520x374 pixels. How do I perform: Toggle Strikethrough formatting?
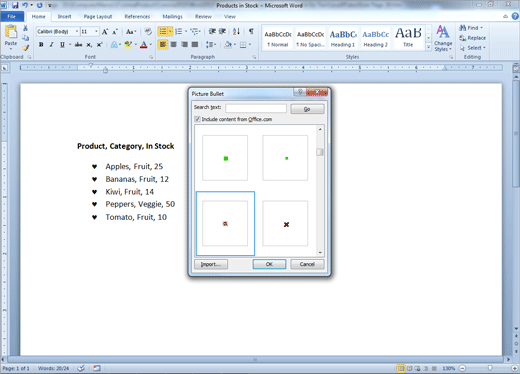click(78, 45)
